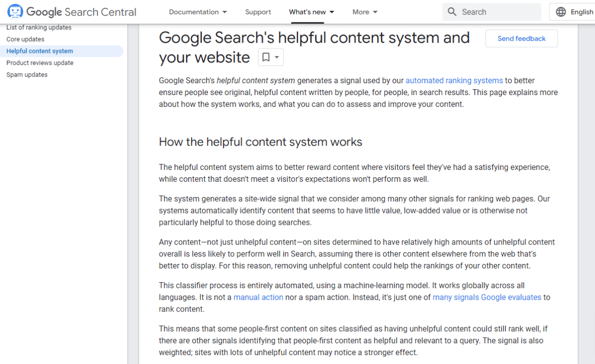This screenshot has height=364, width=595.
Task: Open the Spam updates sidebar page
Action: (x=27, y=74)
